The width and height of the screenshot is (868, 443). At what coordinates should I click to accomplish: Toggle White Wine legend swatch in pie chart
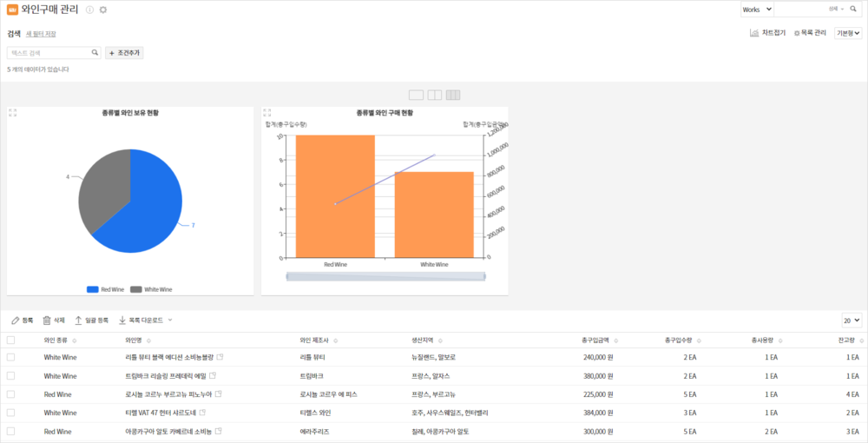(x=136, y=289)
